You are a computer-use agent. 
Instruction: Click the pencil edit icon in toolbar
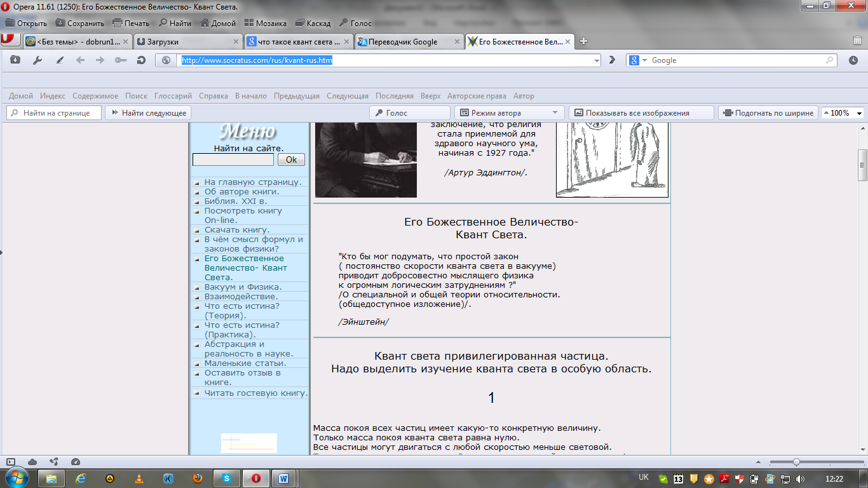60,60
